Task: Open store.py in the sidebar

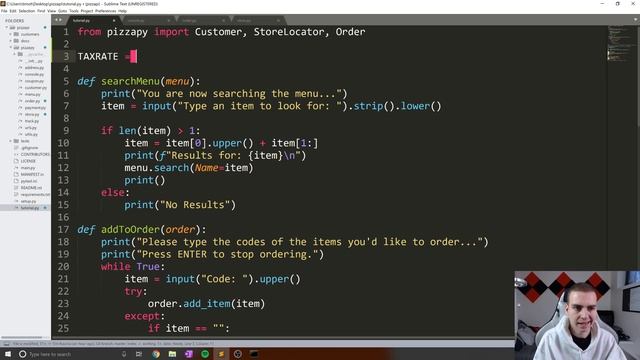Action: tap(33, 115)
